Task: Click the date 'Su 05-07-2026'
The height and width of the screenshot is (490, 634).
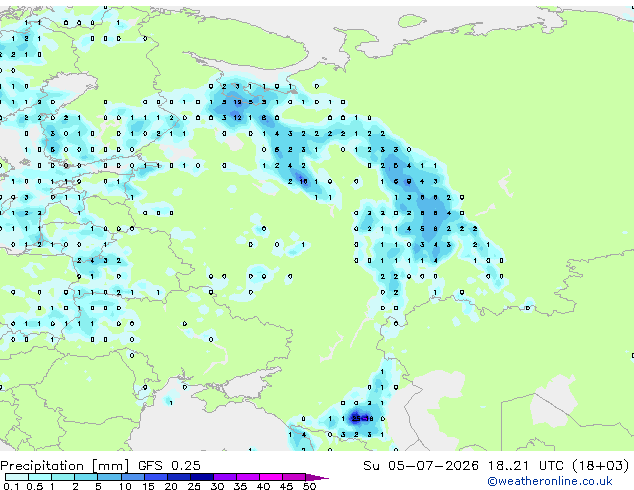Action: 421,466
